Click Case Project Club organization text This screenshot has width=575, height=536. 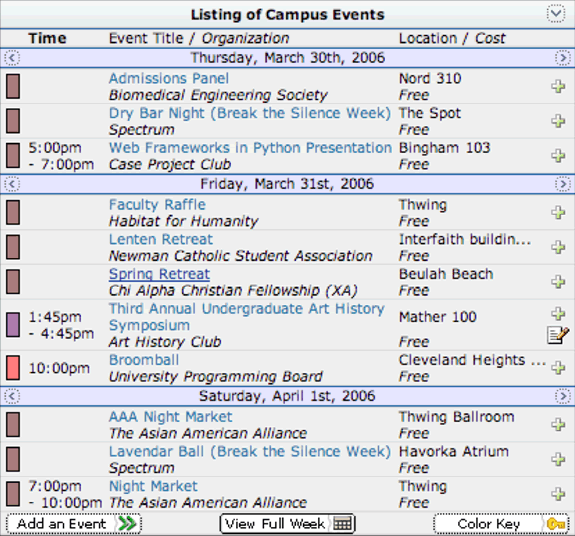pyautogui.click(x=170, y=165)
